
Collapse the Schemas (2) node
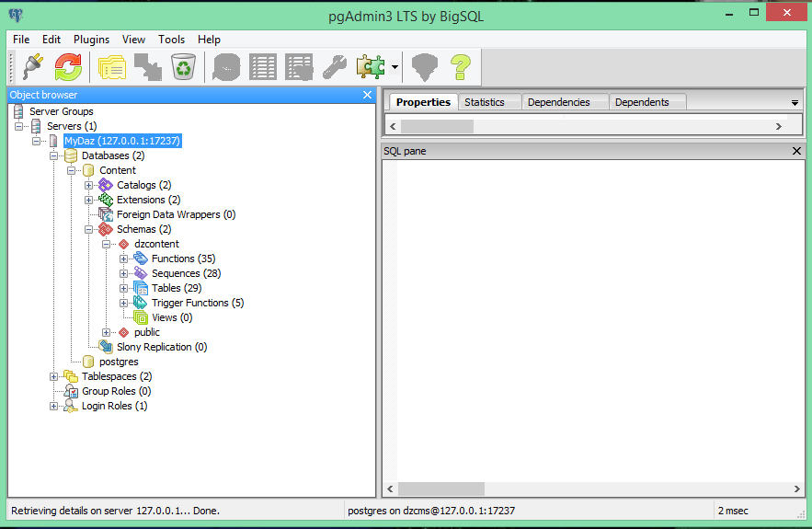[88, 229]
